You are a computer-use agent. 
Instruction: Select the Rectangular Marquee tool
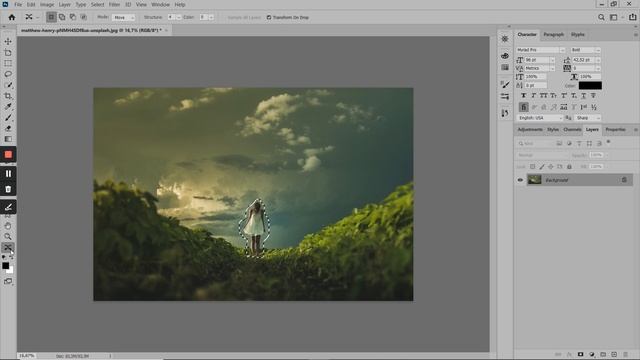(x=8, y=63)
